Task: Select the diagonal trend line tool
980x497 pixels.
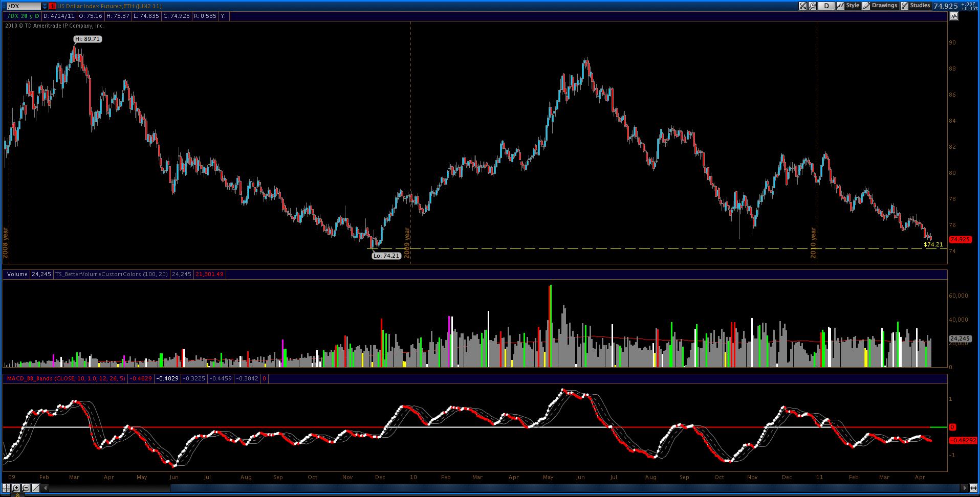Action: point(35,488)
